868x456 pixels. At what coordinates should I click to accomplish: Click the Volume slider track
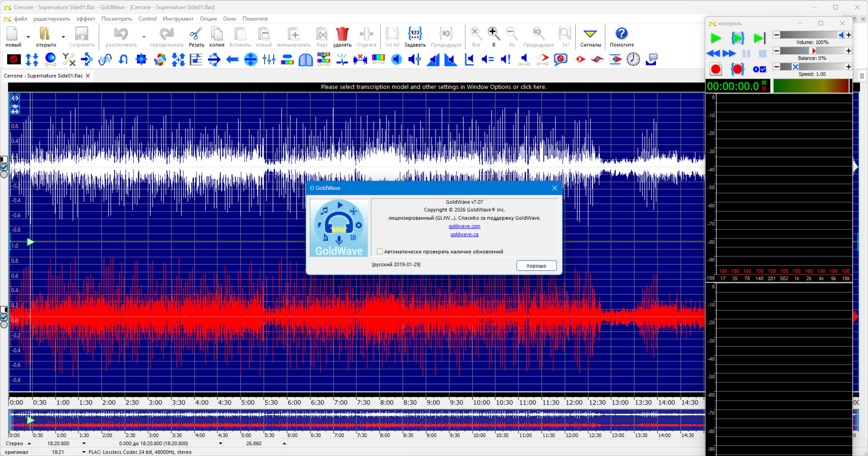[x=812, y=35]
